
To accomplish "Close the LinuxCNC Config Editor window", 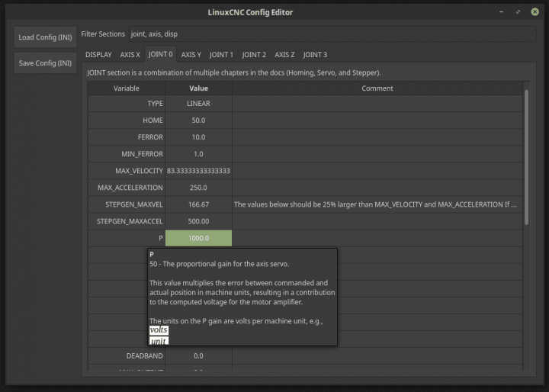I will click(x=535, y=12).
